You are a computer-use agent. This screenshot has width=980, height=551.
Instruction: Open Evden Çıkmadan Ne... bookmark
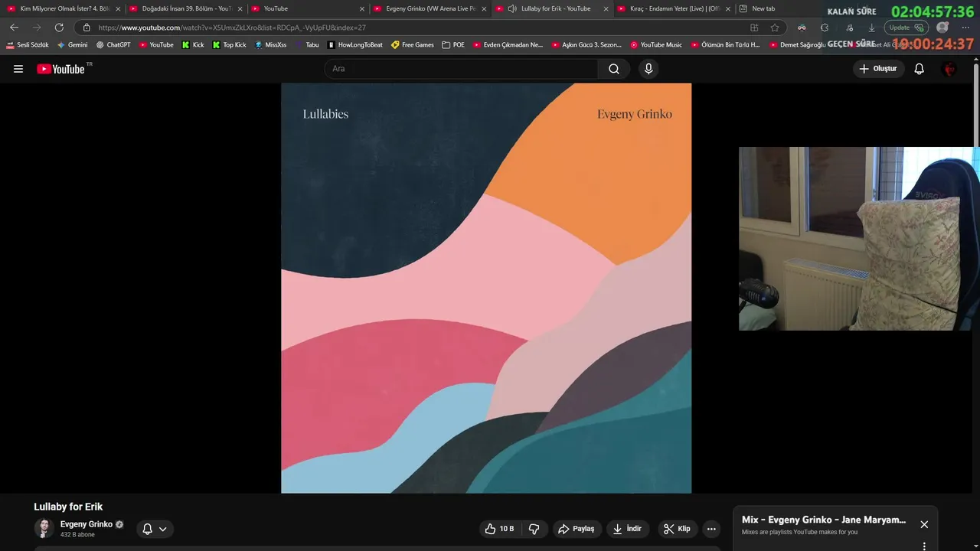[508, 45]
